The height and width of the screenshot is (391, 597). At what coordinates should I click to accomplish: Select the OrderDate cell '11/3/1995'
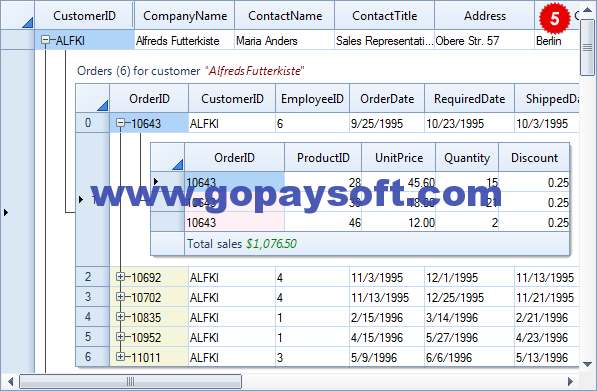tap(387, 277)
